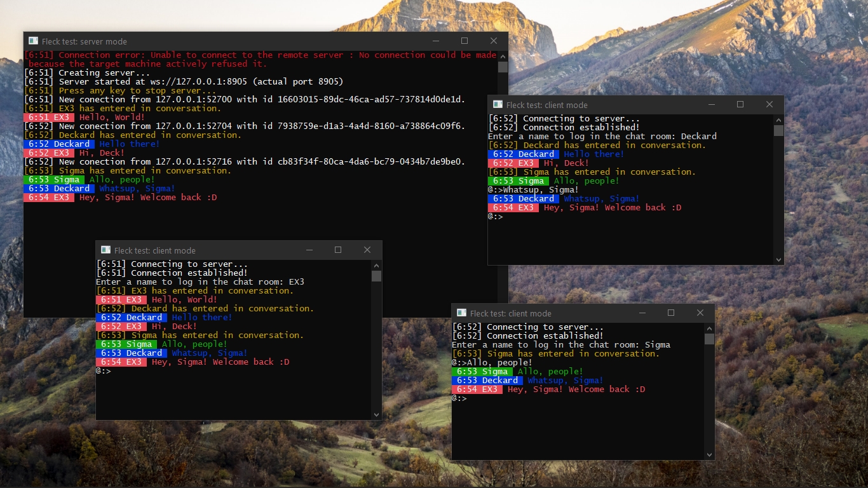Click "Hello, World!" message in the server window
Viewport: 868px width, 488px height.
pos(112,118)
